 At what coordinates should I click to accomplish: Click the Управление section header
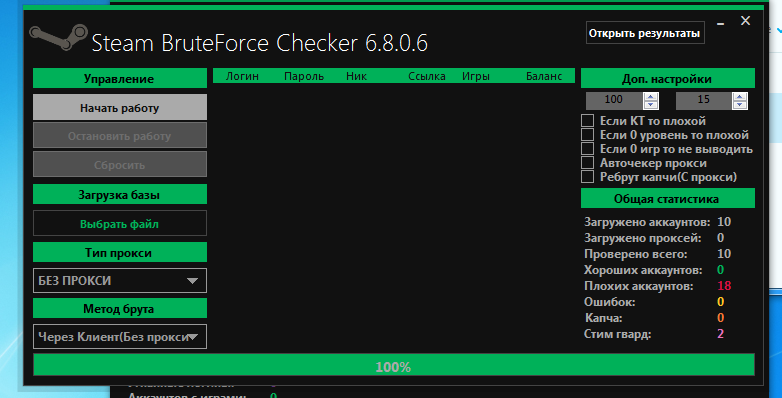(120, 78)
